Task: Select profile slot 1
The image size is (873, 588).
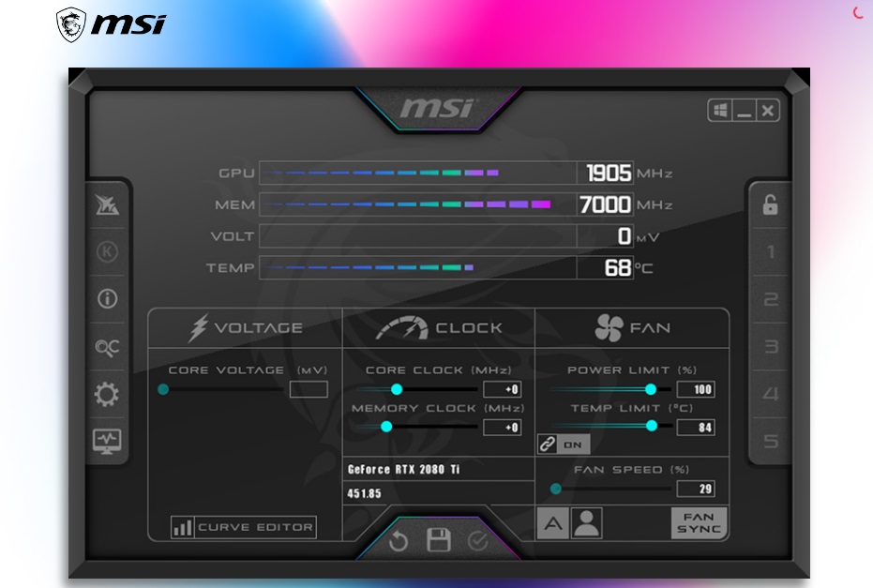Action: point(771,252)
